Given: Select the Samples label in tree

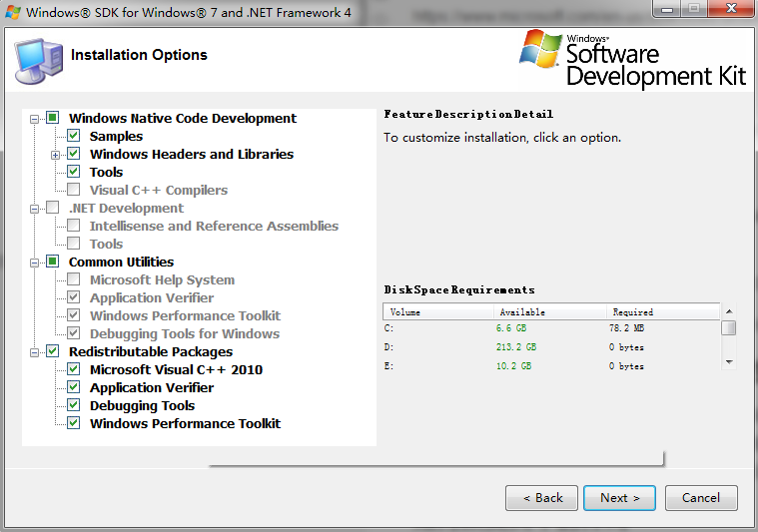Looking at the screenshot, I should [x=116, y=137].
